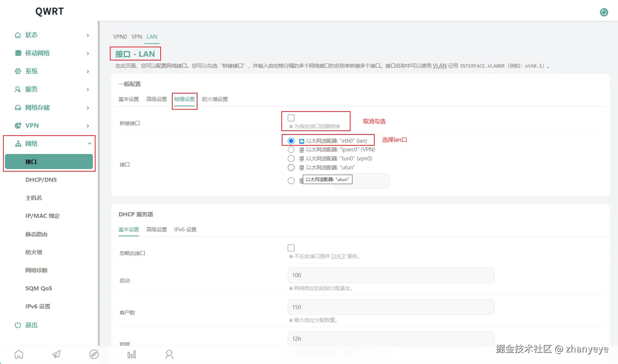Expand the 网络存储 menu chevron

88,108
